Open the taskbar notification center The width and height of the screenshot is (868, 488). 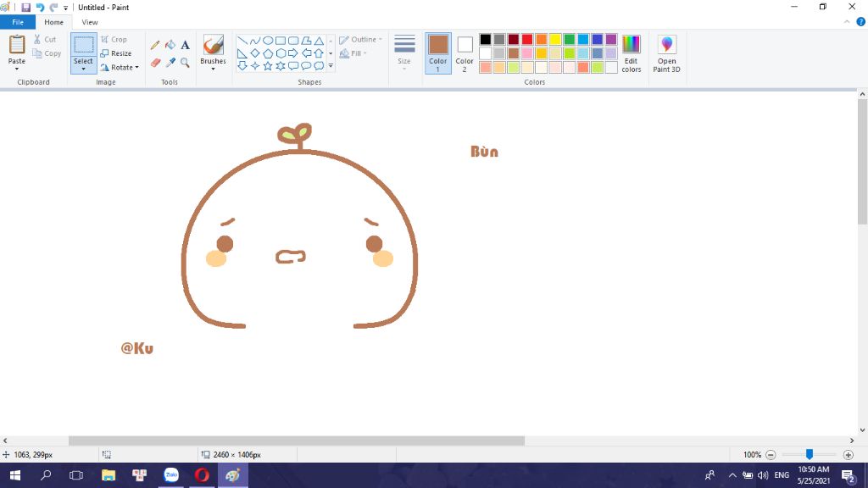click(x=849, y=475)
